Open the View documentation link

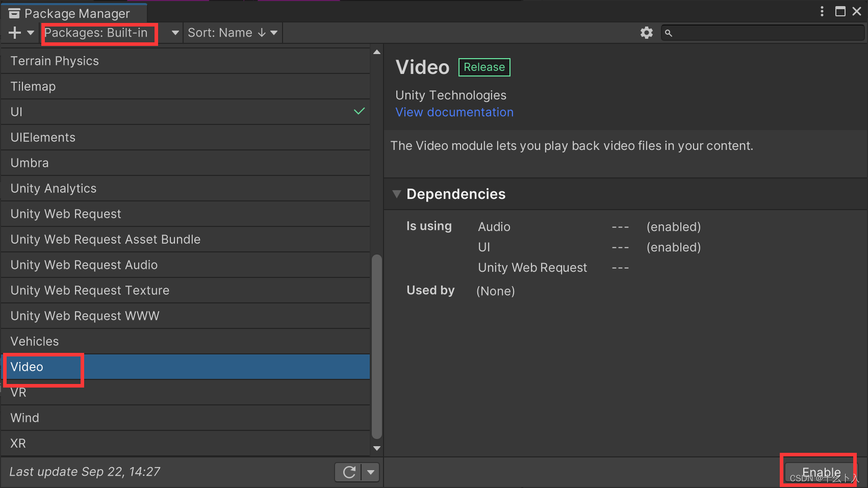(454, 112)
